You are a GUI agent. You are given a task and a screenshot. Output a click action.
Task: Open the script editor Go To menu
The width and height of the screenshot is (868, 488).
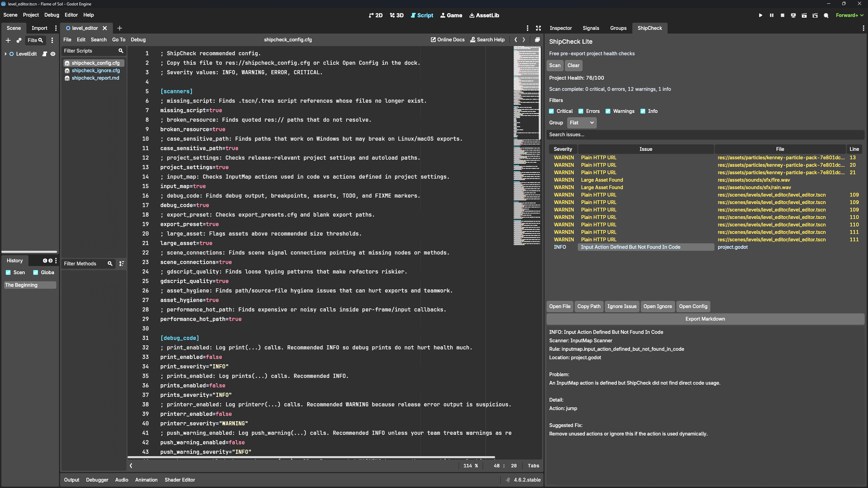click(x=119, y=40)
